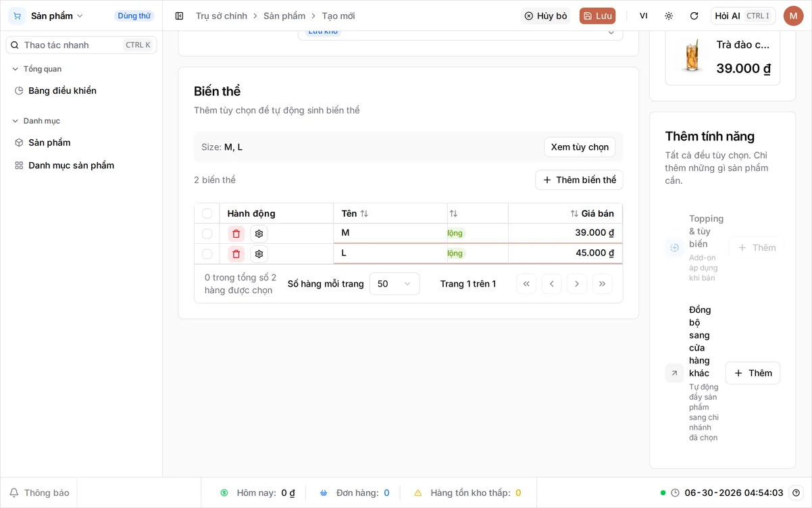Collapse the Tổng quan sidebar section

pyautogui.click(x=38, y=69)
